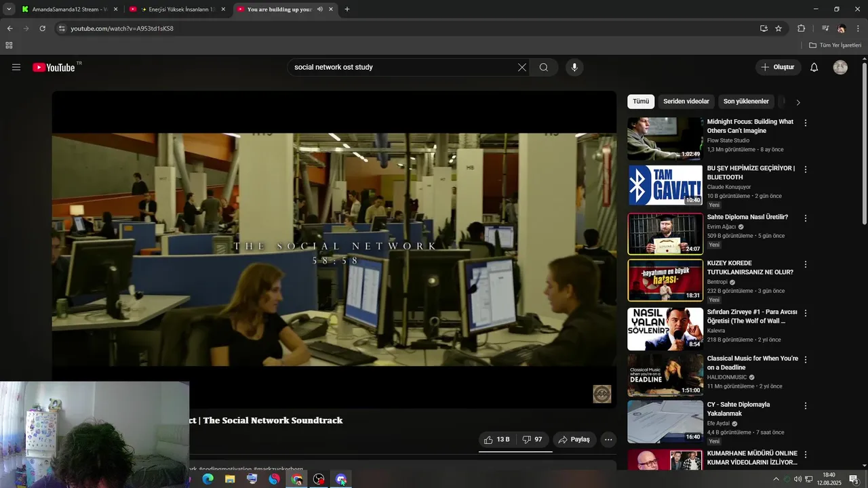The width and height of the screenshot is (868, 488).
Task: Show hidden system tray icons
Action: click(x=776, y=479)
